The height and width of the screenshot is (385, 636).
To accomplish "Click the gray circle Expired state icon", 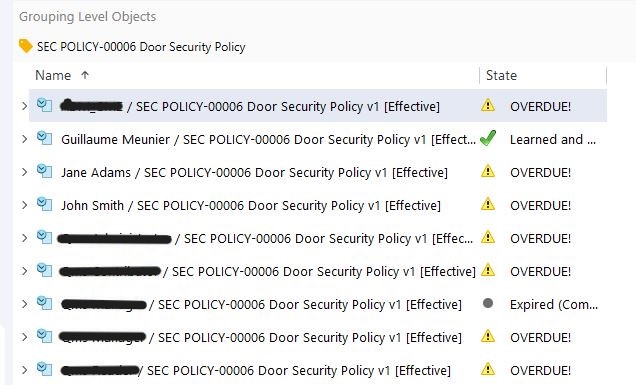I will click(488, 303).
